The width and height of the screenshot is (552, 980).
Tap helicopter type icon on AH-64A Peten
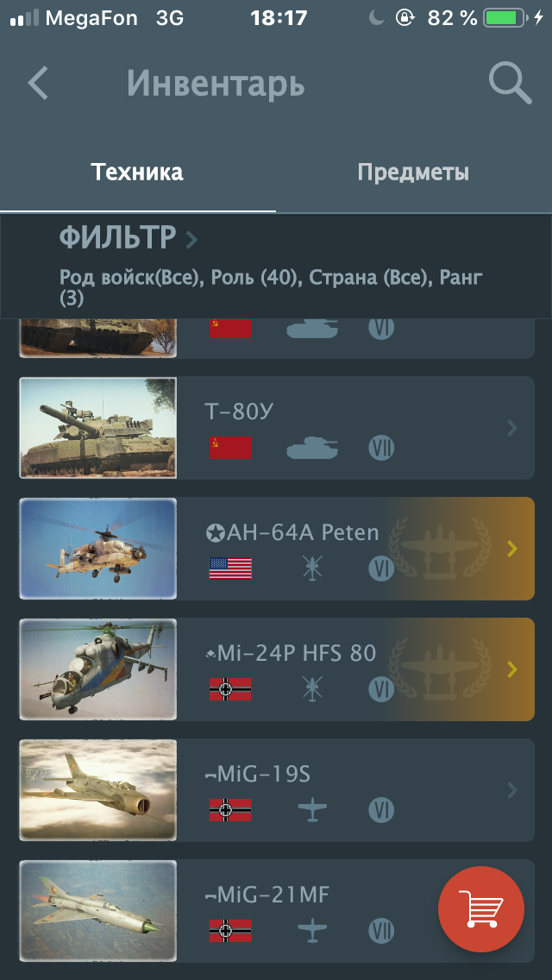click(312, 569)
